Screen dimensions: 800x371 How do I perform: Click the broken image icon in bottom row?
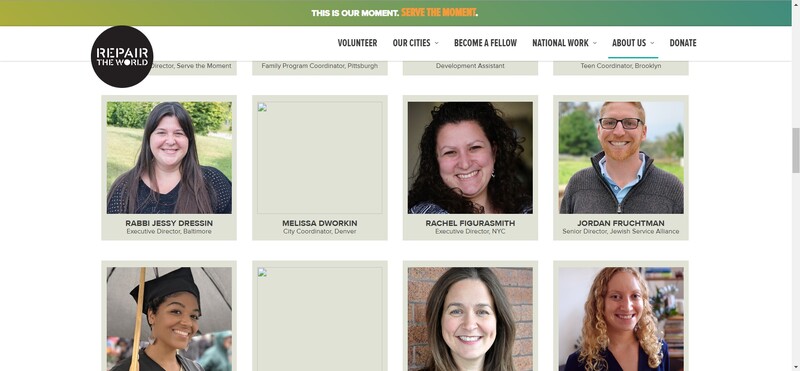(x=262, y=273)
